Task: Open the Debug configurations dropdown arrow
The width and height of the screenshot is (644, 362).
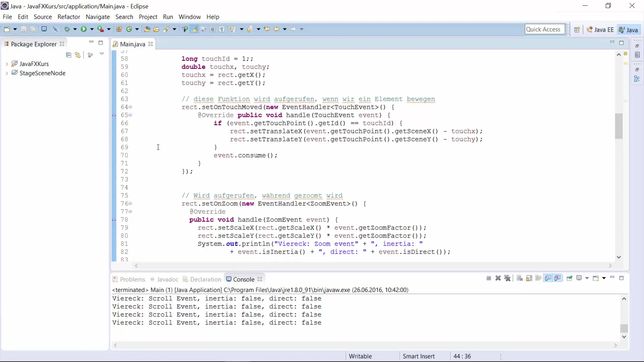Action: [75, 29]
